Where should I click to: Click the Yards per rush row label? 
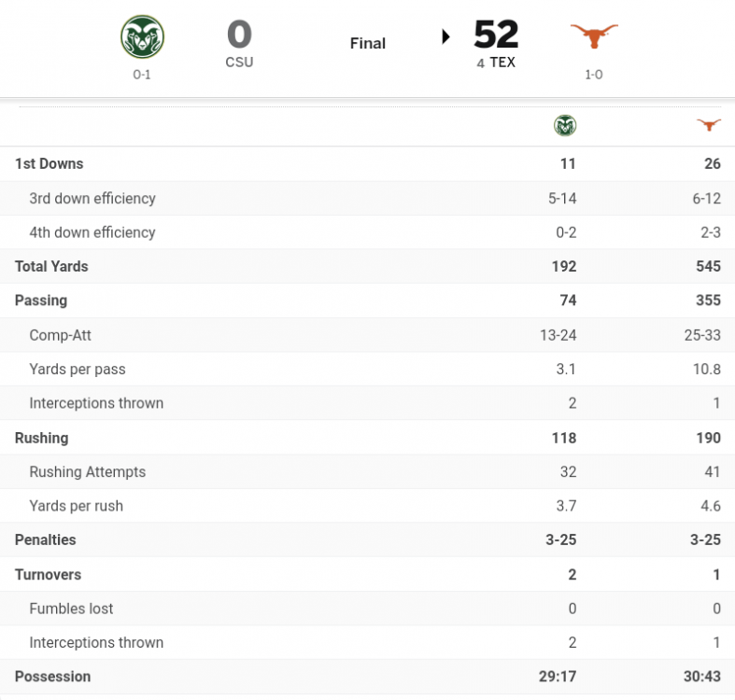(76, 506)
